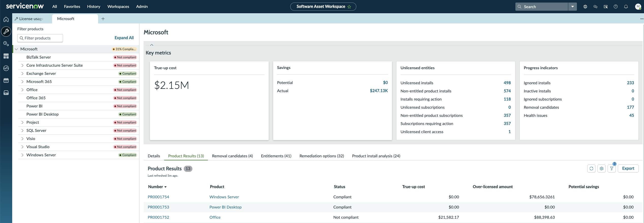
Task: Open the Remediation options (32) tab
Action: pyautogui.click(x=322, y=156)
